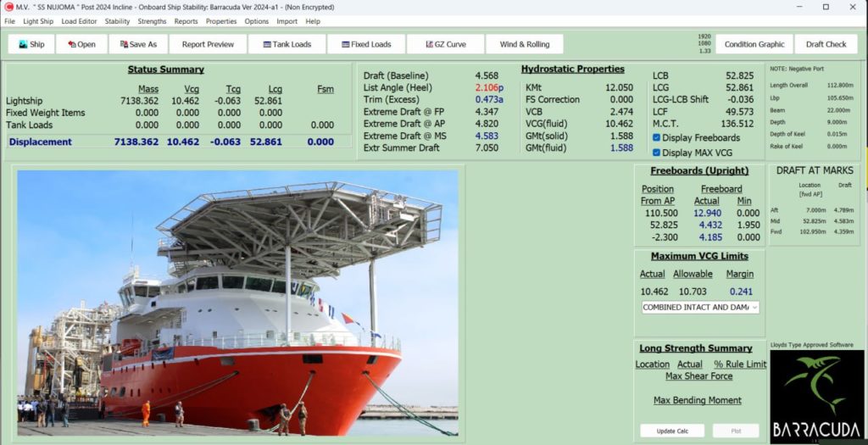Open the Reports menu
868x445 pixels.
pyautogui.click(x=186, y=21)
